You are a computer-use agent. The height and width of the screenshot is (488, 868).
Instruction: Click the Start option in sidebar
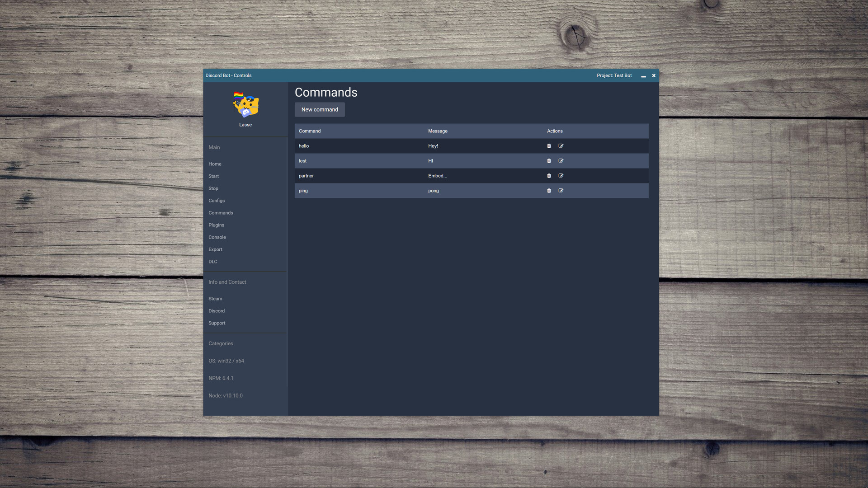213,176
